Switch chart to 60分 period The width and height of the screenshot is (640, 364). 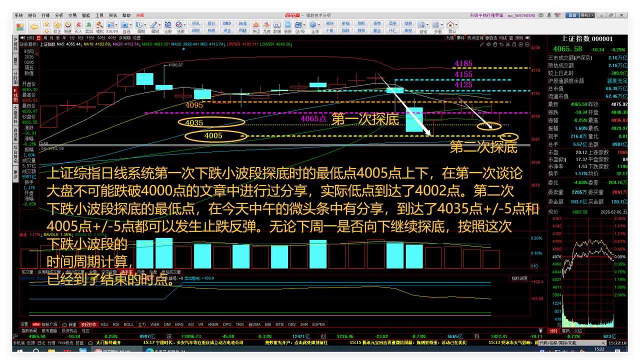click(112, 38)
